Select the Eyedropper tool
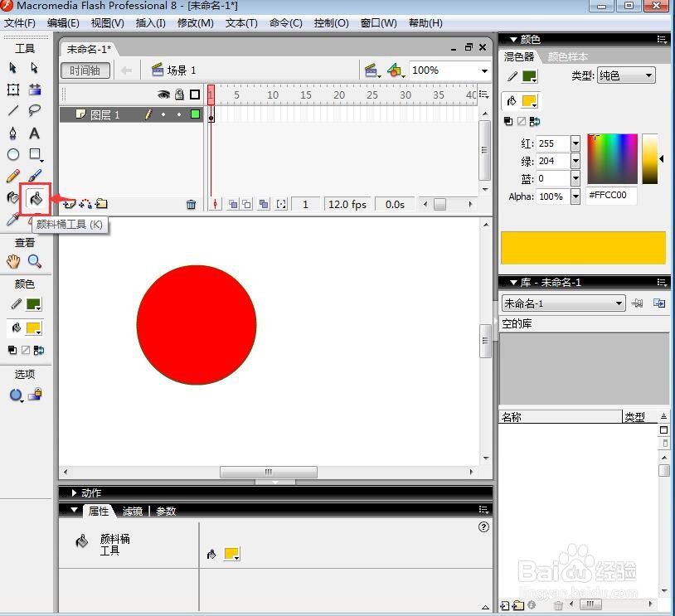 pos(12,220)
